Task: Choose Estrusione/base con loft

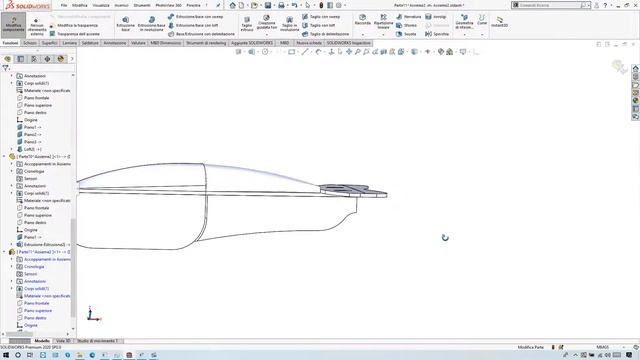Action: [193, 25]
